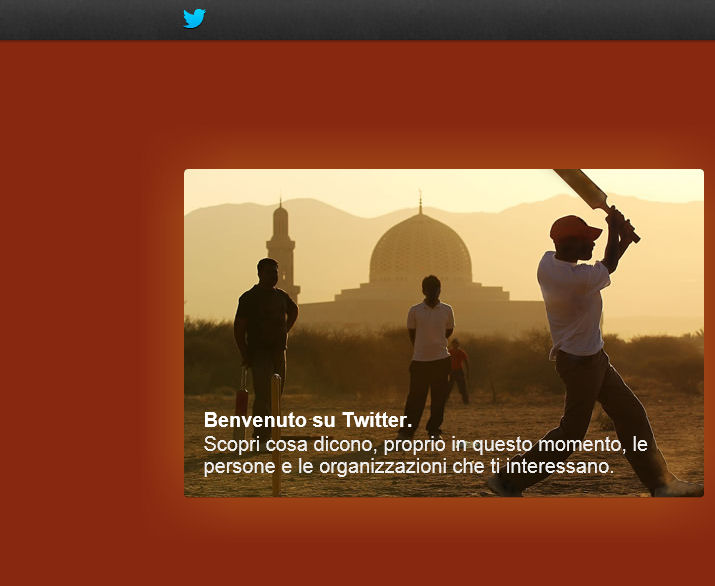715x586 pixels.
Task: Click the "Scopri cosa dicono" description text
Action: [x=425, y=455]
